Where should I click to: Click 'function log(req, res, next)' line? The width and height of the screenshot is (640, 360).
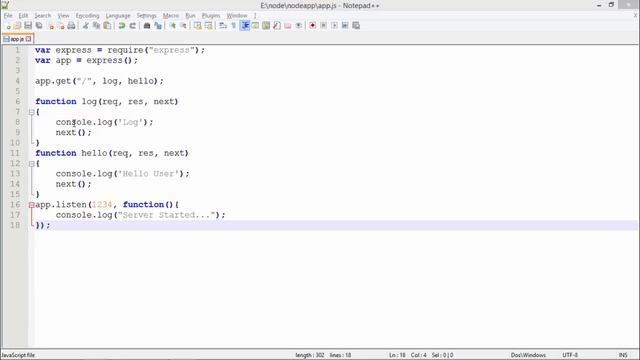(107, 102)
